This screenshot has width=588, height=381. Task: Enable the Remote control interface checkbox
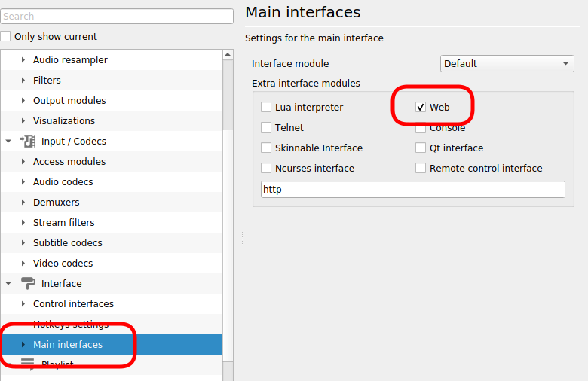tap(421, 169)
